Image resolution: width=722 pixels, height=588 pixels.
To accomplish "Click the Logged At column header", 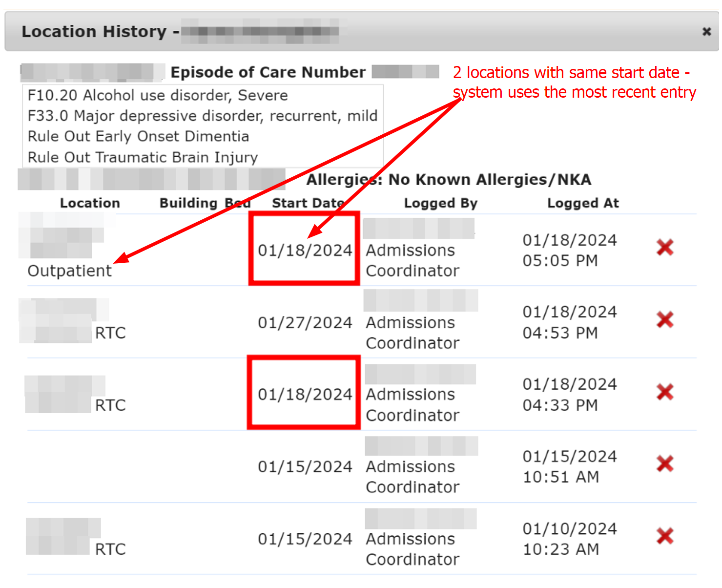I will (x=583, y=203).
